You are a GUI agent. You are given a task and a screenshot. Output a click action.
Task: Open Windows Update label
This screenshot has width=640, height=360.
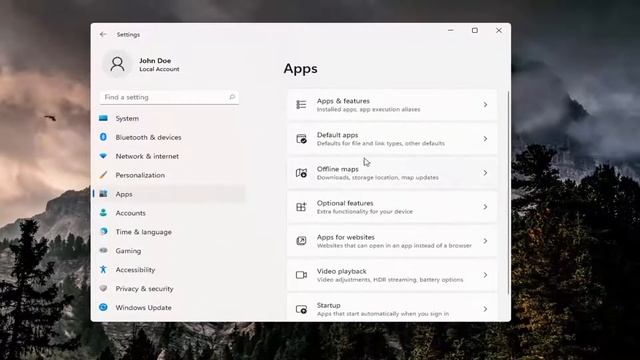[143, 307]
